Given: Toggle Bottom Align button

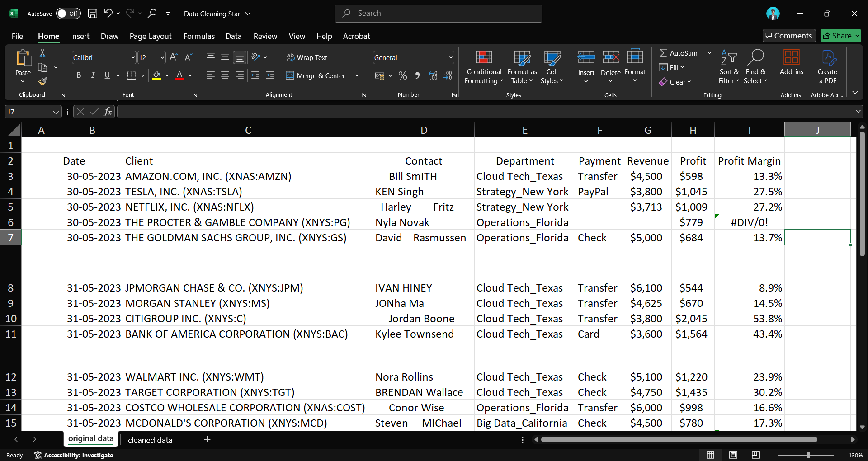Looking at the screenshot, I should (x=240, y=57).
